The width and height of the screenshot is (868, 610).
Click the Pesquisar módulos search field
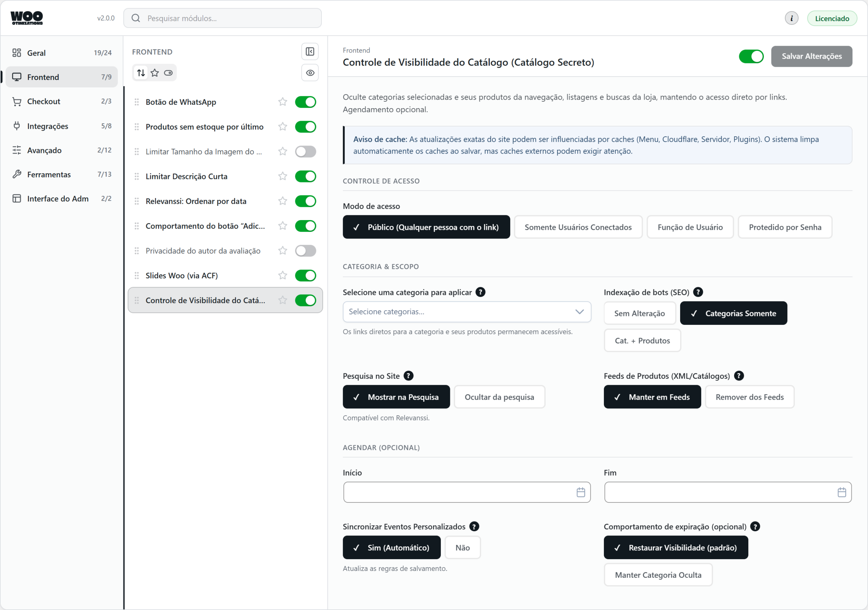click(222, 18)
